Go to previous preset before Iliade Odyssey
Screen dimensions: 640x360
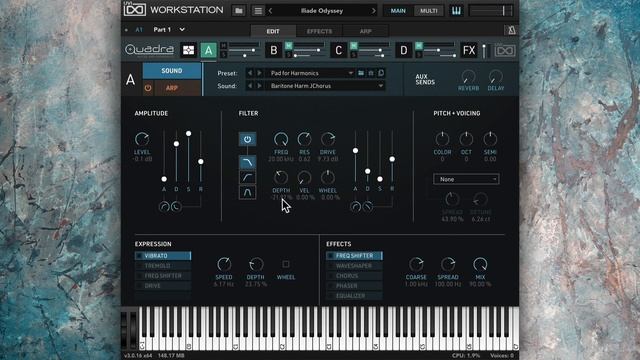[x=270, y=11]
